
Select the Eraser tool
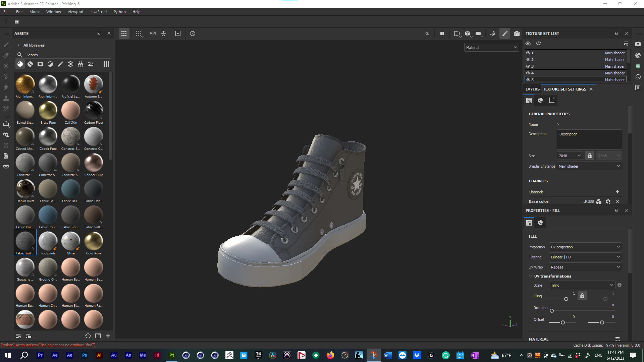click(6, 55)
